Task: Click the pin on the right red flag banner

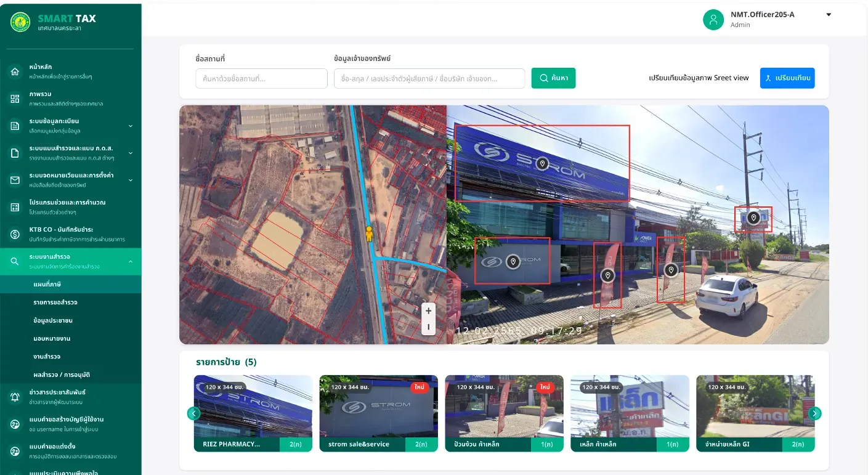Action: (671, 270)
